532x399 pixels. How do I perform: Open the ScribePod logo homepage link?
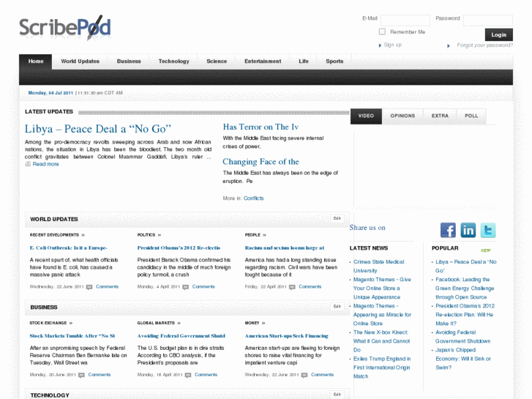pos(65,28)
